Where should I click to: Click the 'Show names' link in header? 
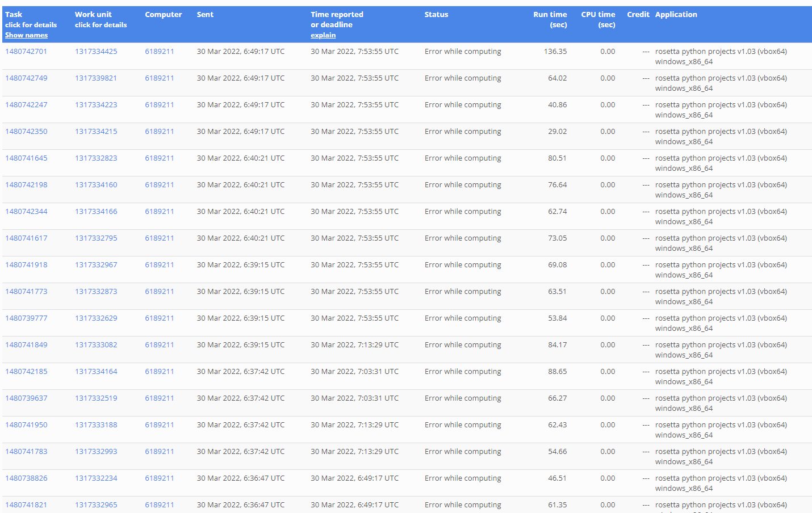click(x=26, y=35)
